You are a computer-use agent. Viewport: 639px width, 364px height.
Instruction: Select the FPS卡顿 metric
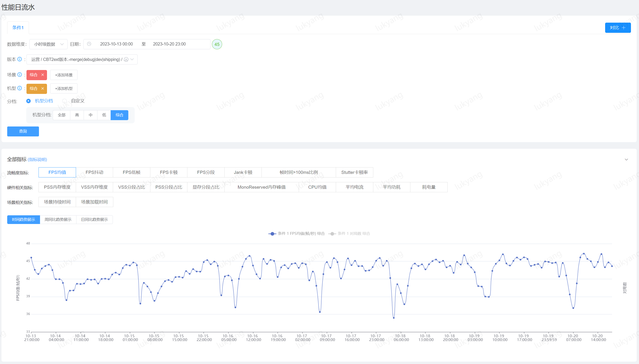(x=169, y=172)
